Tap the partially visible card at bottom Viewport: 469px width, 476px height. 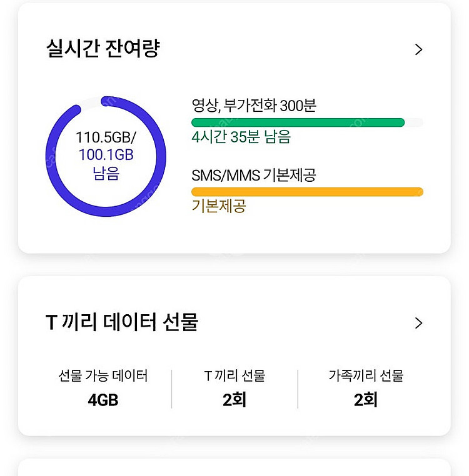click(x=234, y=468)
